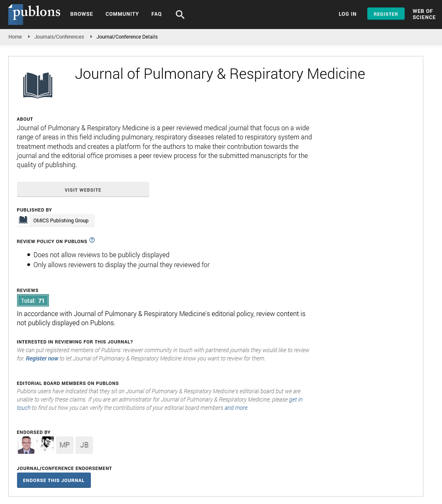The width and height of the screenshot is (442, 504).
Task: Go to Journals/Conferences breadcrumb
Action: coord(59,37)
